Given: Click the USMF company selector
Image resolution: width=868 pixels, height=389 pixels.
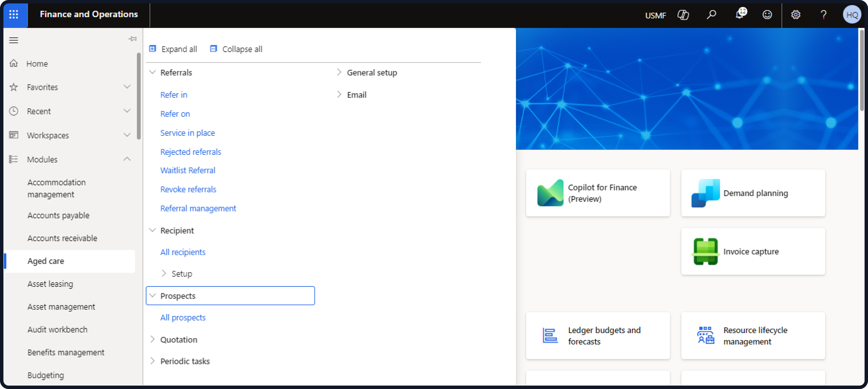Looking at the screenshot, I should (x=655, y=15).
